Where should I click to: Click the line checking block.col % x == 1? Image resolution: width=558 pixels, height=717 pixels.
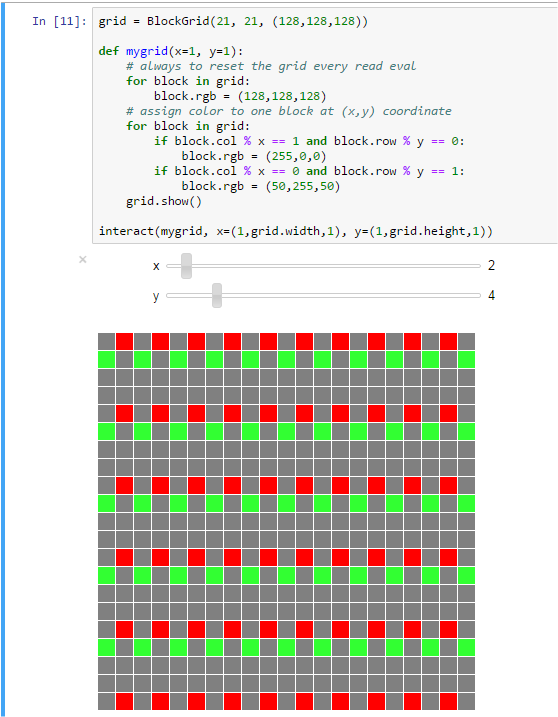309,141
